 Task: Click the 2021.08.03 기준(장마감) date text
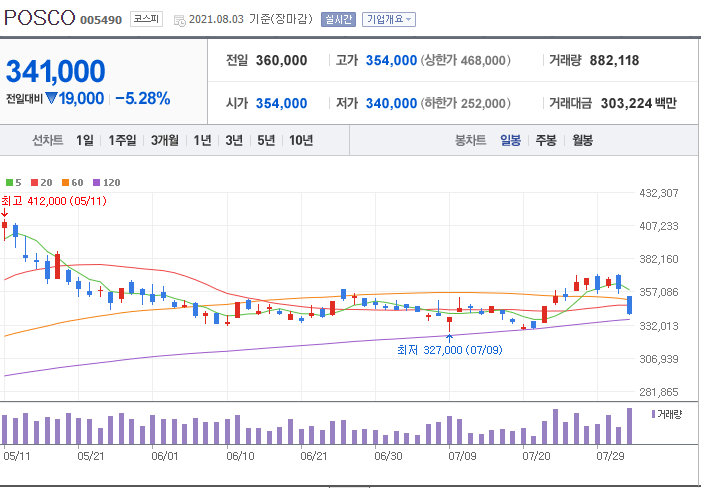pyautogui.click(x=250, y=19)
